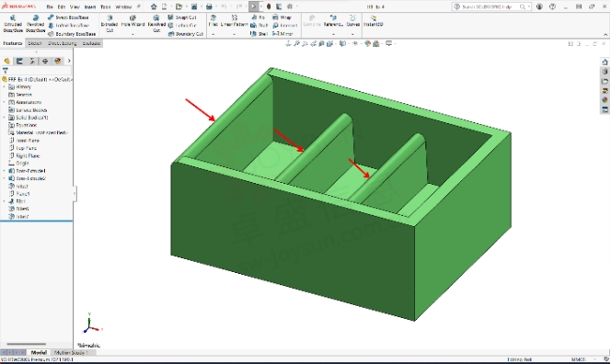Open Hole Wizard dropdown arrow
The image size is (611, 364).
click(x=133, y=34)
